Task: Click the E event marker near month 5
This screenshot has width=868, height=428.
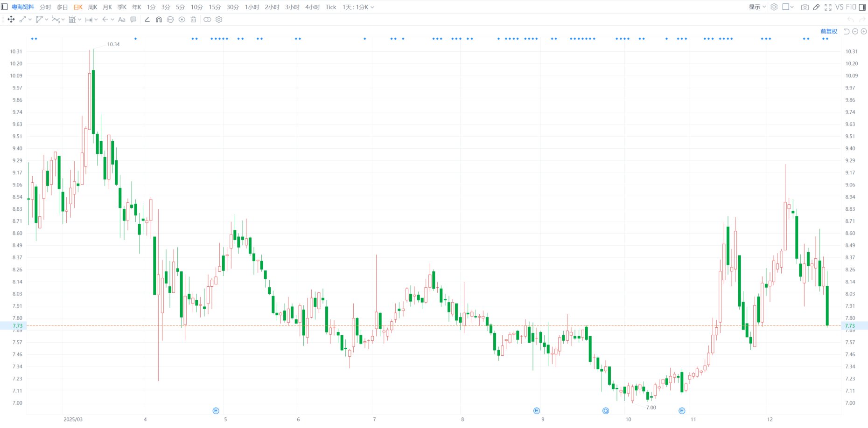Action: click(216, 411)
